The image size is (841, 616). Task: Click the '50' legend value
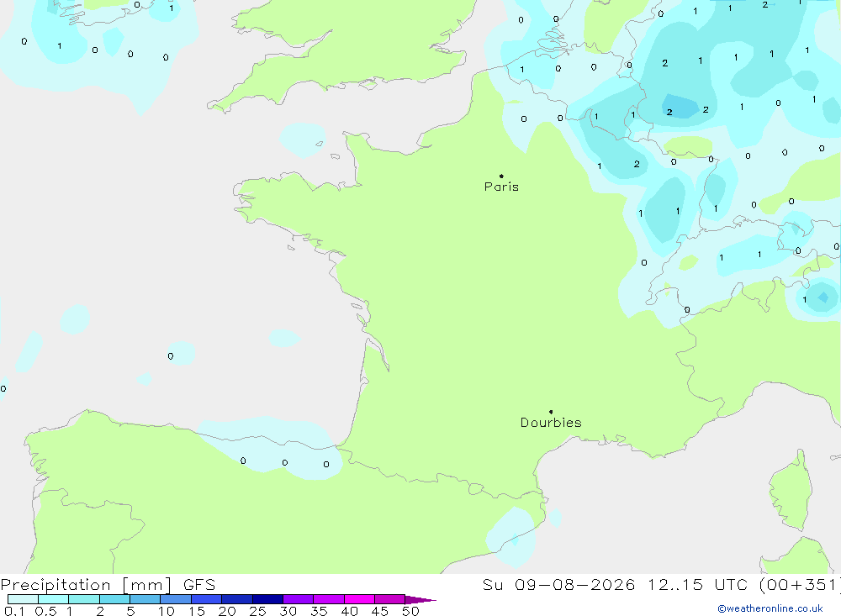pyautogui.click(x=410, y=611)
